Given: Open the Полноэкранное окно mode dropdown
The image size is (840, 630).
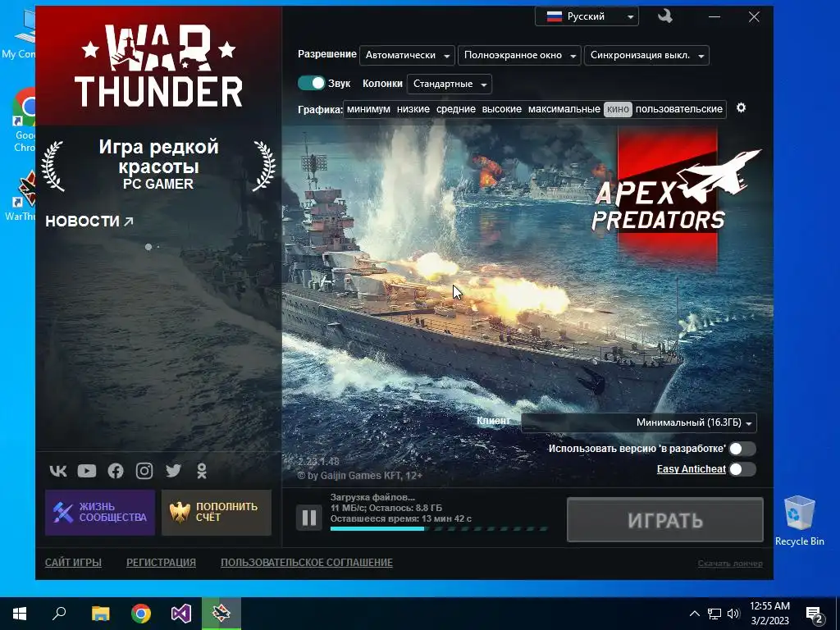Looking at the screenshot, I should [x=519, y=55].
